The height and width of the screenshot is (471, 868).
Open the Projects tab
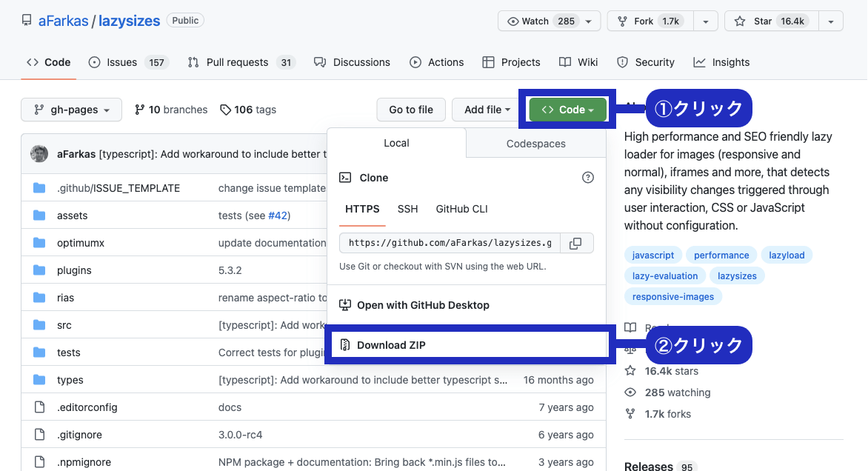coord(512,62)
